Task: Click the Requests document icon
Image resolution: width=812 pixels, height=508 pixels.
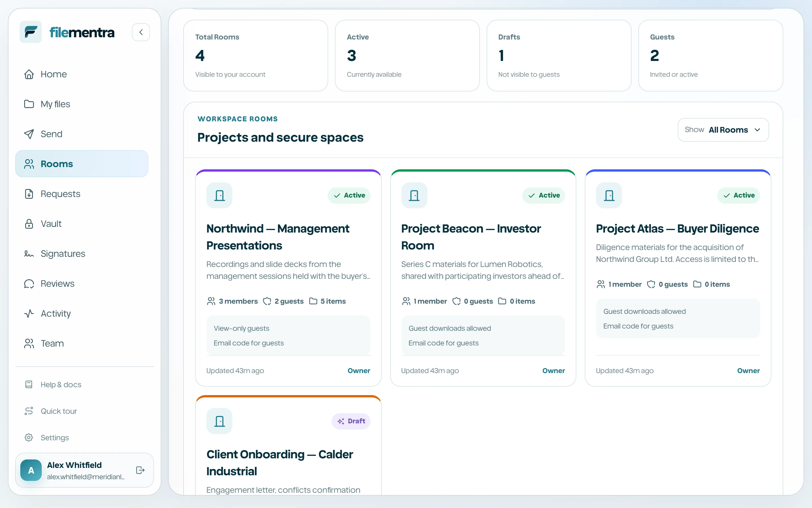Action: click(29, 194)
